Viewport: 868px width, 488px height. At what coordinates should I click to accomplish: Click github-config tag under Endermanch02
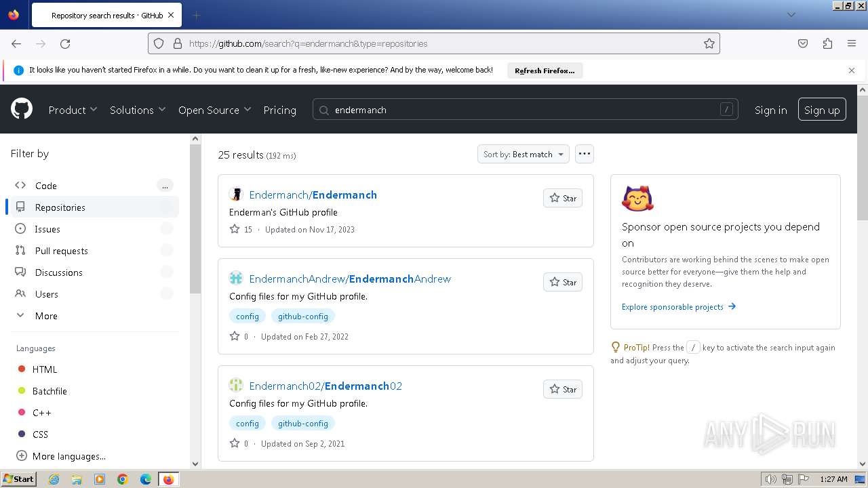[x=302, y=423]
